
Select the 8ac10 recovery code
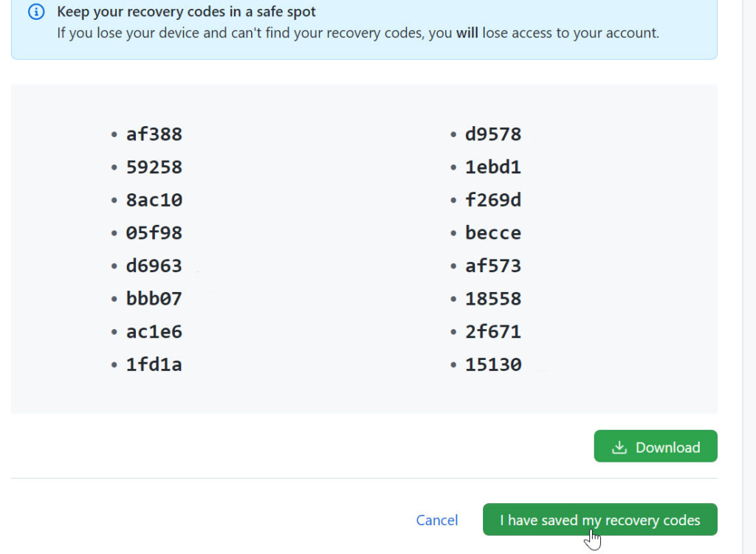[x=154, y=200]
